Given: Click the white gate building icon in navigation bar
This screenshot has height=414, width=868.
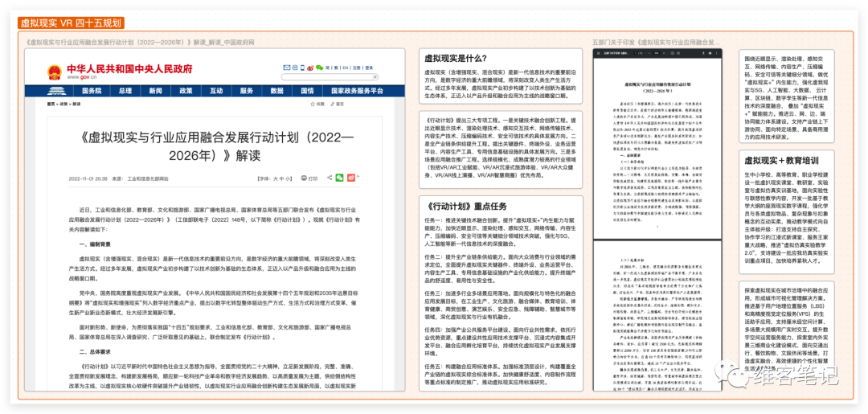Looking at the screenshot, I should coord(57,91).
